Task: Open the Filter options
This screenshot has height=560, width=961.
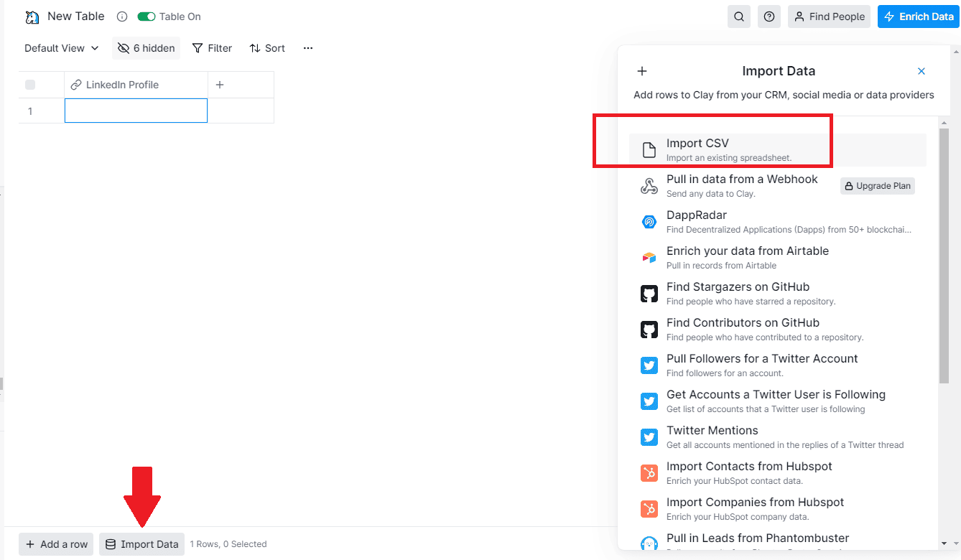Action: tap(212, 48)
